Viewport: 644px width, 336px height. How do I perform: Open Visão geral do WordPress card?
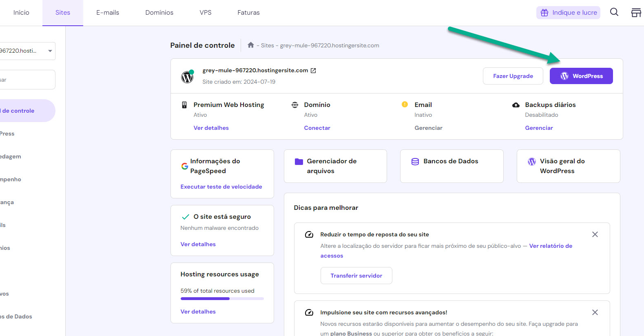[x=569, y=166]
